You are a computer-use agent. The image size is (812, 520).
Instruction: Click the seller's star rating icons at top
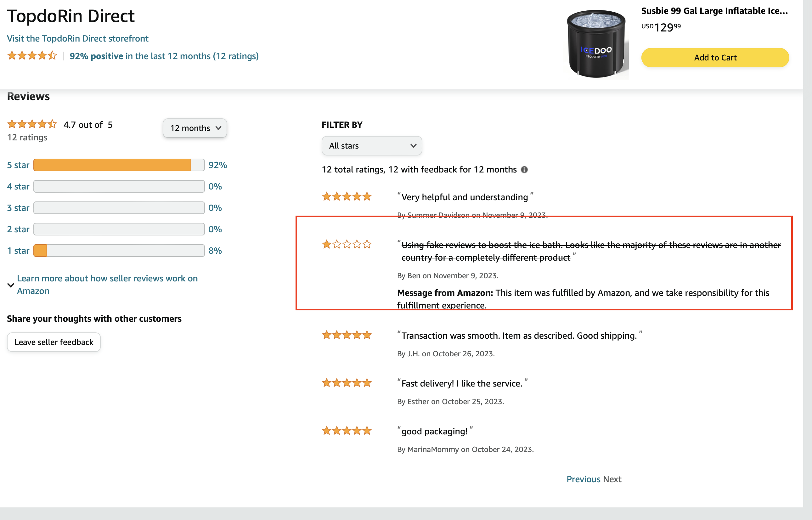32,55
